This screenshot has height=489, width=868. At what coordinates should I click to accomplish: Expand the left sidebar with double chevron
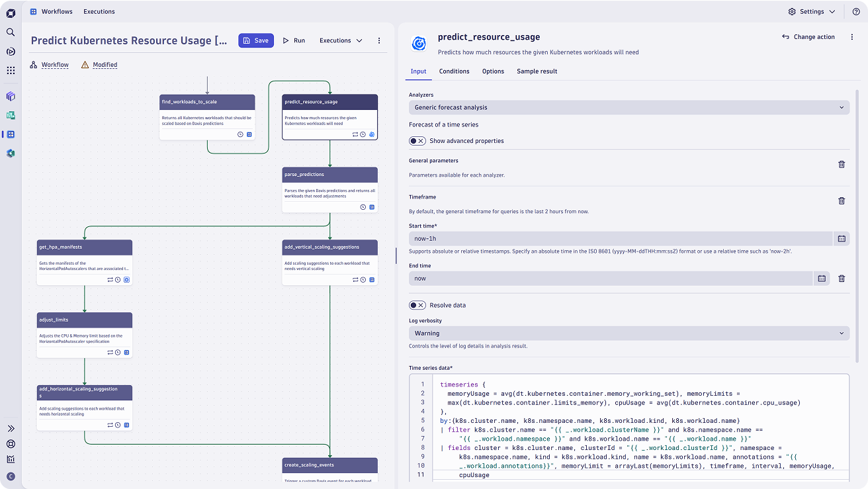[x=11, y=429]
